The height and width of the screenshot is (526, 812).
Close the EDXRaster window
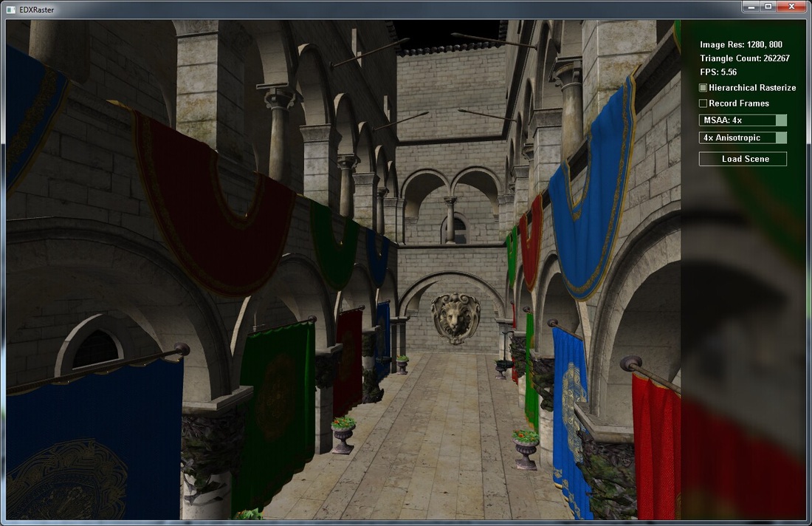pyautogui.click(x=792, y=6)
